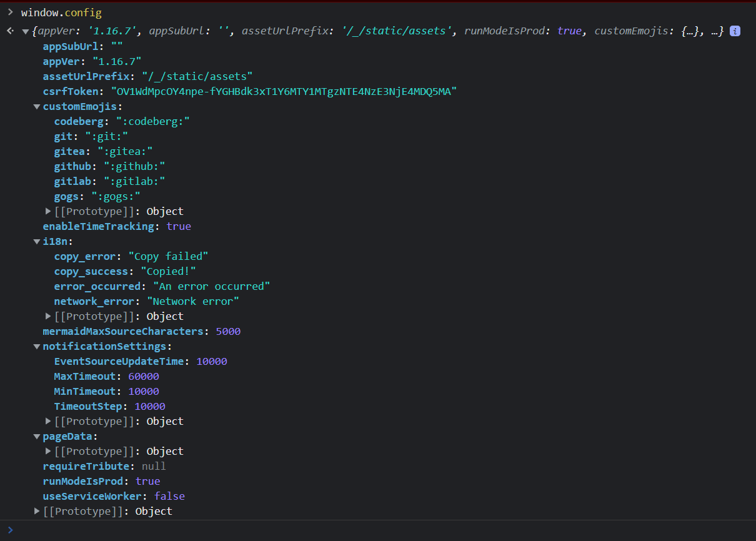The image size is (756, 541).
Task: Expand the [[Prototype]] under i18n
Action: pyautogui.click(x=48, y=316)
